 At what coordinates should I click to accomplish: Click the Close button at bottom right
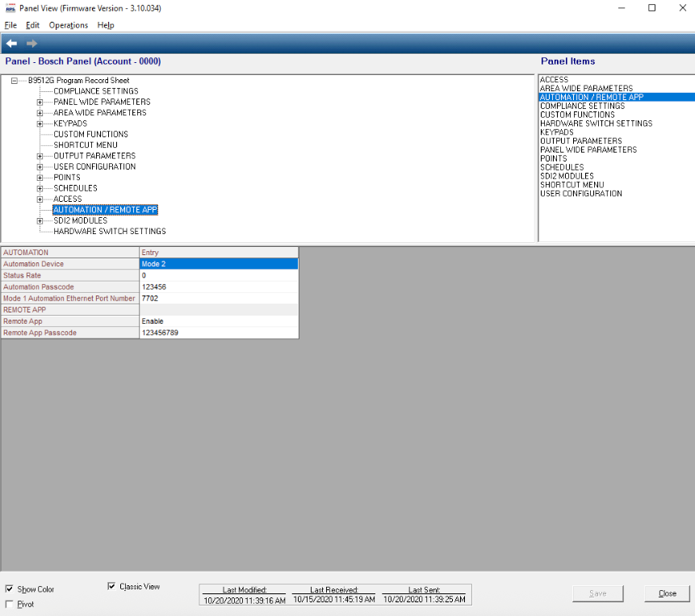point(667,593)
